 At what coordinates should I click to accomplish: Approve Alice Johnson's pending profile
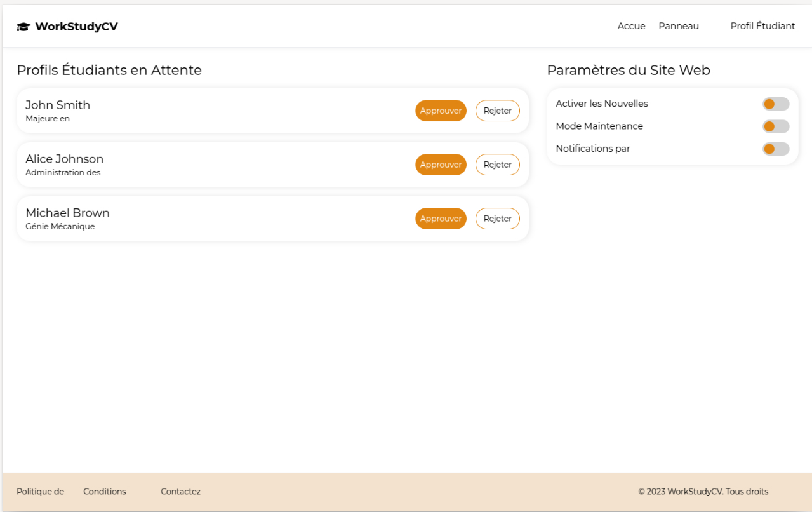(441, 165)
